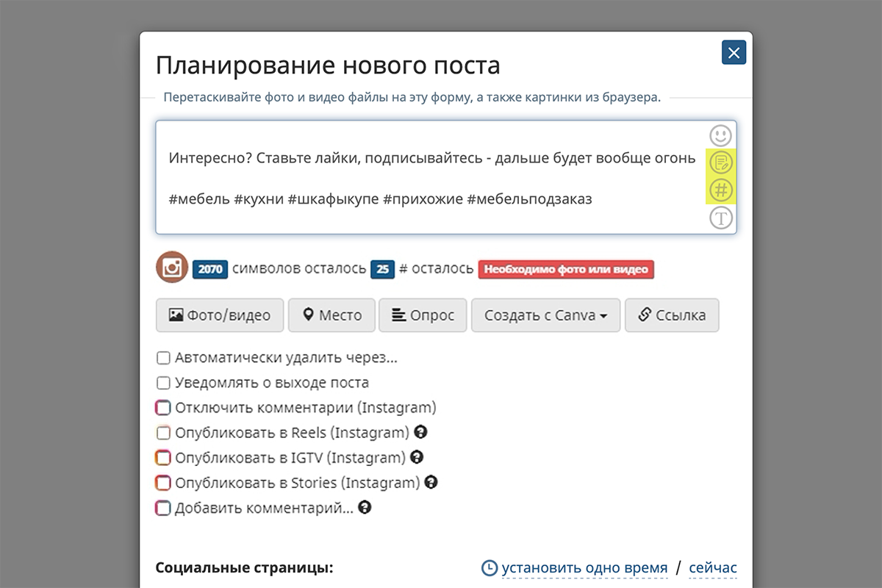Click the hashtag line starting with #мебель

pyautogui.click(x=380, y=198)
